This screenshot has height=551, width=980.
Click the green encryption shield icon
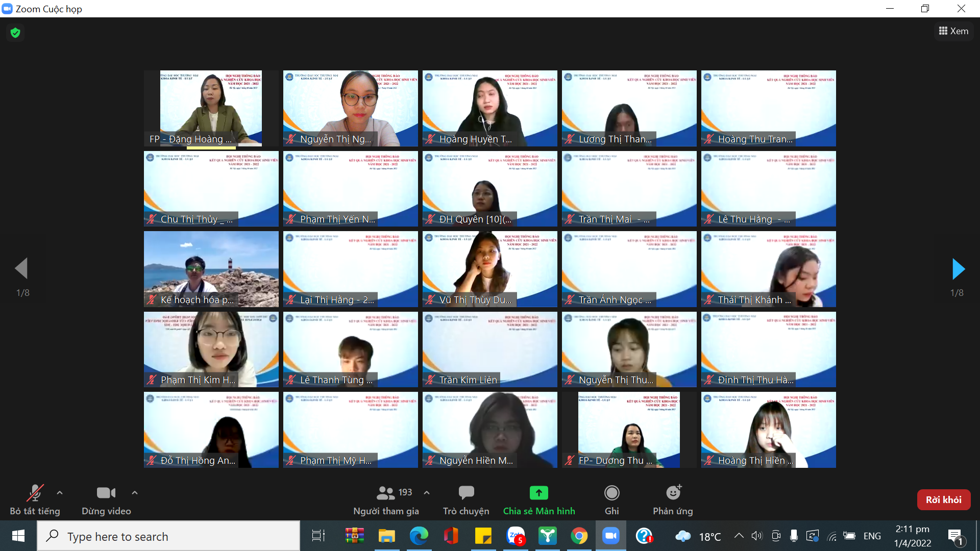(x=15, y=33)
